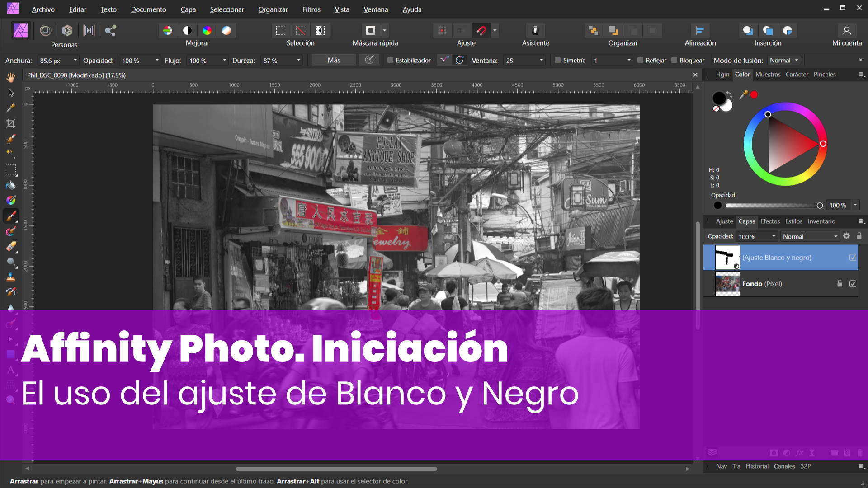Select the Fondo layer thumbnail
Viewport: 868px width, 488px height.
tap(727, 284)
